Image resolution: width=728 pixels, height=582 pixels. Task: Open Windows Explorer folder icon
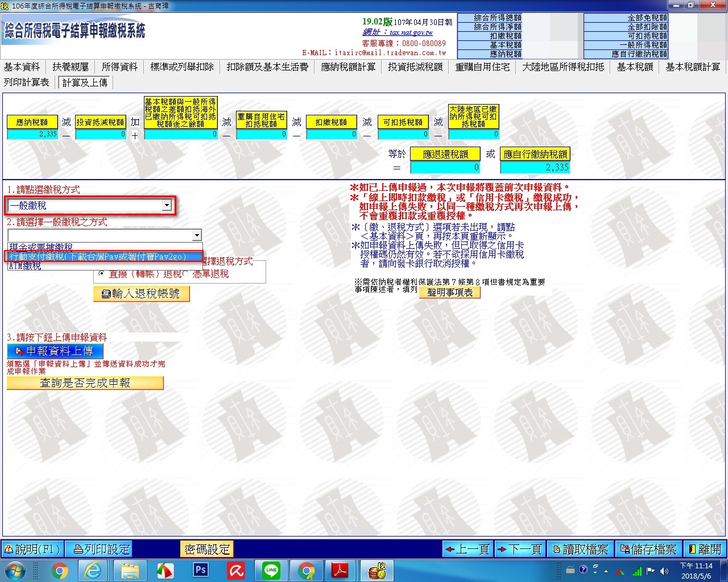coord(130,569)
